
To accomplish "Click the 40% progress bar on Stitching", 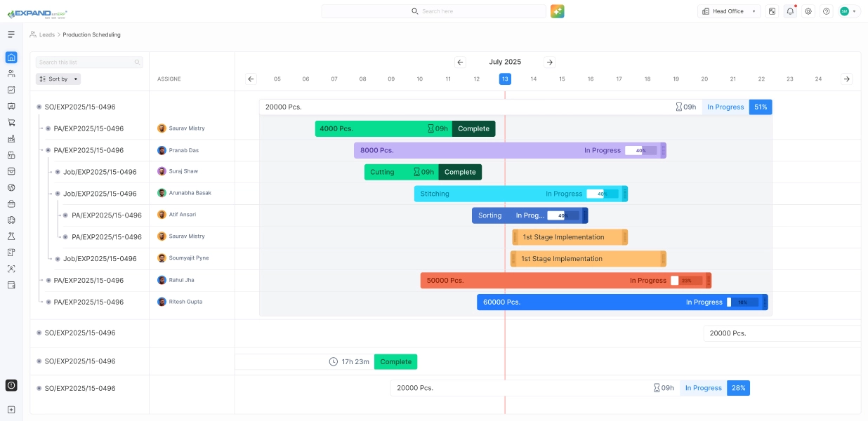I will [603, 194].
